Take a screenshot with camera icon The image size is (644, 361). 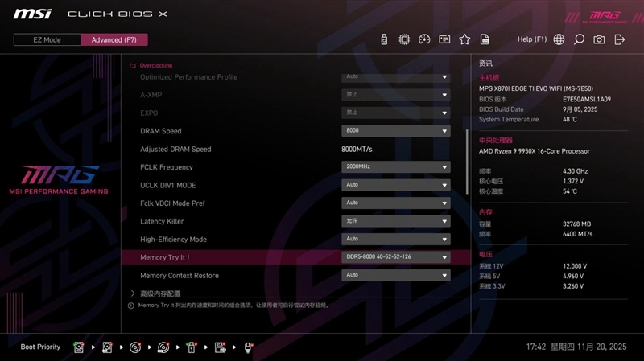599,39
